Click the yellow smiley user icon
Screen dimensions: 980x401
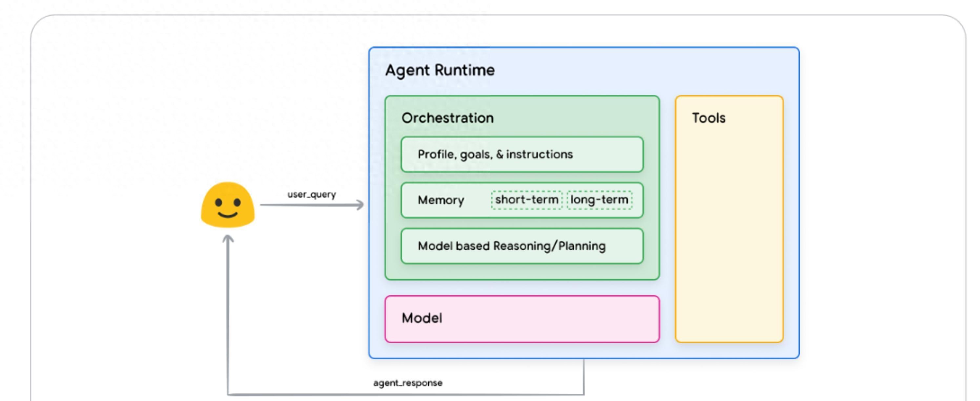228,205
